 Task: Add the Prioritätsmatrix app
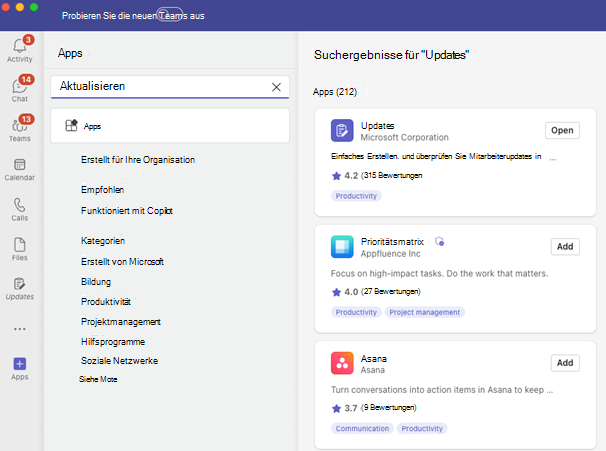565,247
